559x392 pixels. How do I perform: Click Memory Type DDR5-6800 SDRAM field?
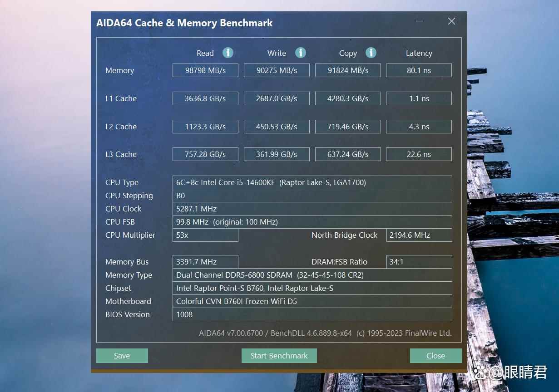(x=312, y=275)
